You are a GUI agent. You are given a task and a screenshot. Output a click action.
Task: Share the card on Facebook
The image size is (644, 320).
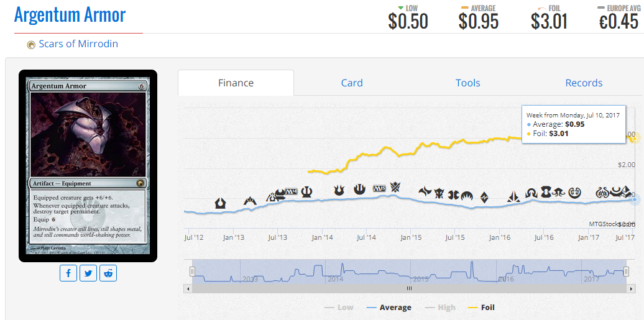(68, 273)
